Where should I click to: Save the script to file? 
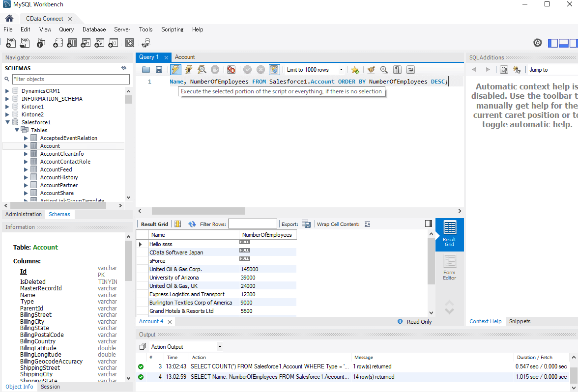click(159, 70)
